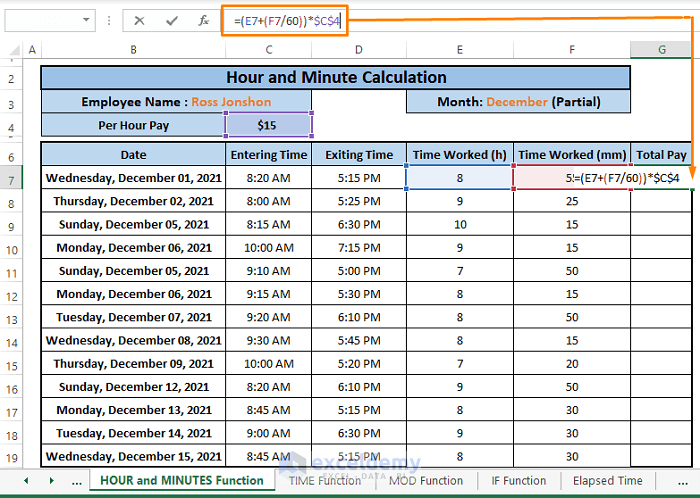
Task: Select the $15 Per Hour Pay cell
Action: (268, 125)
